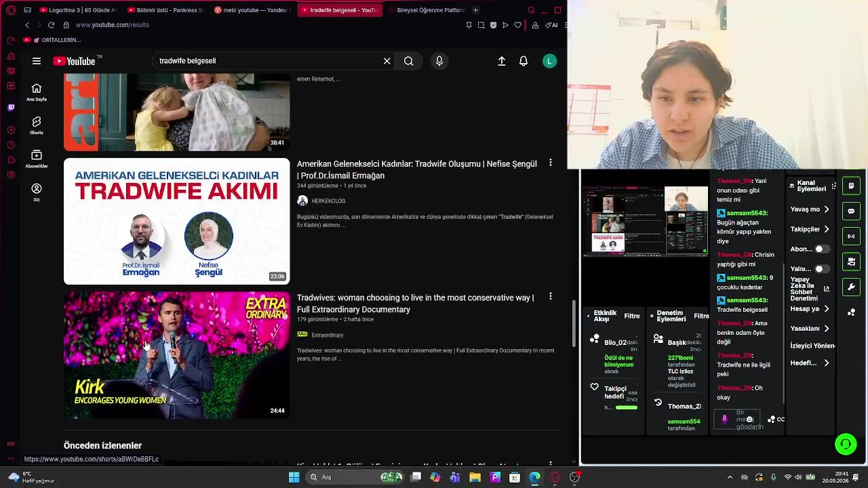Screen dimensions: 868x488
Task: Open Yapay Zeka ile Sohbet Denetimi link
Action: click(810, 289)
